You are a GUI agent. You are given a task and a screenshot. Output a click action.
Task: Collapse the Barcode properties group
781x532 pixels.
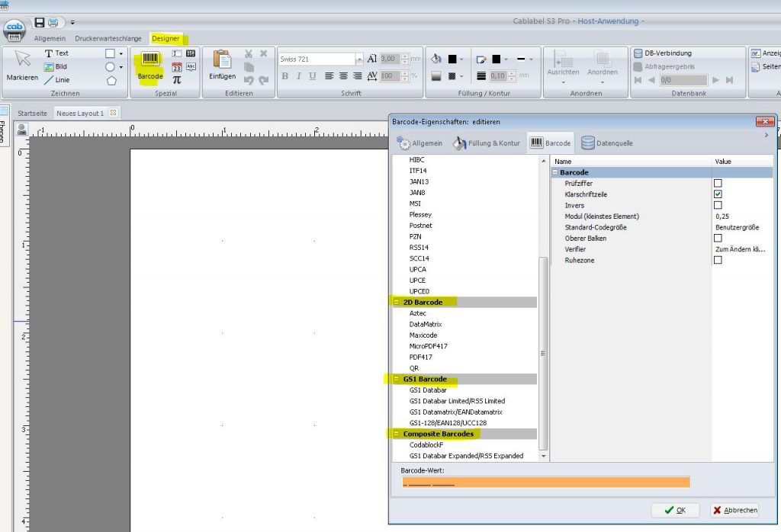click(x=554, y=172)
